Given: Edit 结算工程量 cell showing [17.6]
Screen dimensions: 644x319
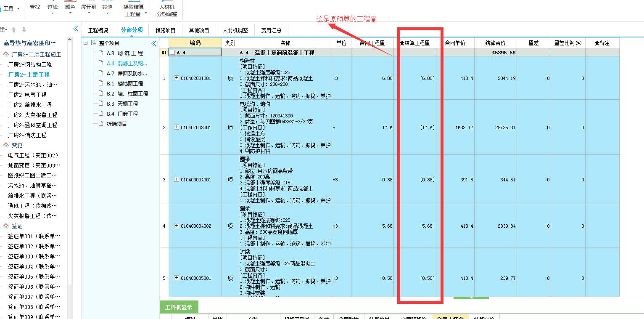Looking at the screenshot, I should click(x=414, y=127).
